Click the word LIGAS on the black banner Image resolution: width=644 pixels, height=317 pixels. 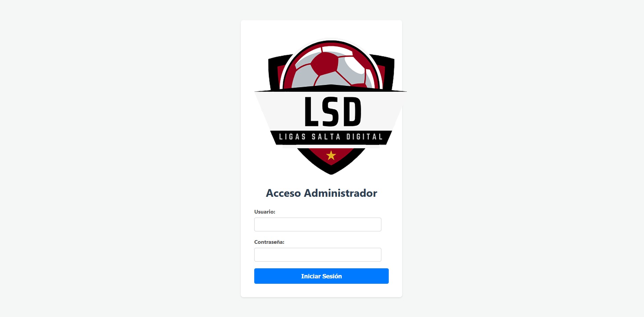click(x=293, y=137)
